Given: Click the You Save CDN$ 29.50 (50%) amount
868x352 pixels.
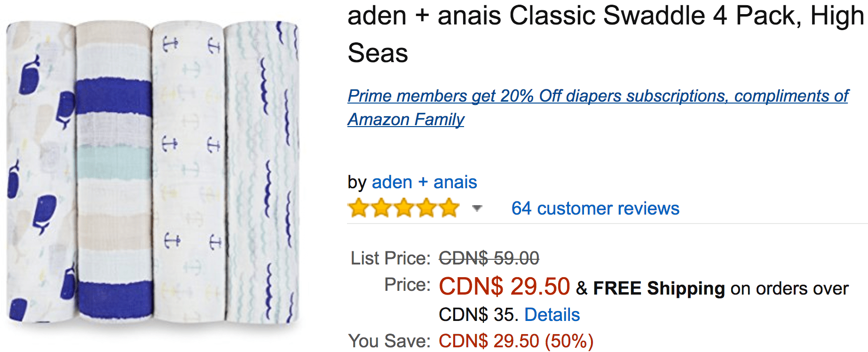Looking at the screenshot, I should (516, 341).
